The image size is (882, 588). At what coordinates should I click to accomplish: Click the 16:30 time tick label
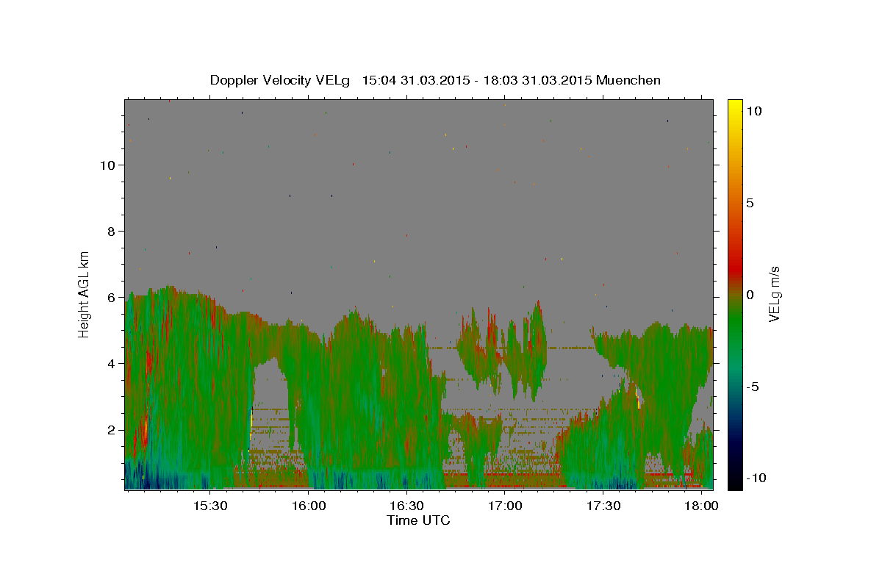406,506
